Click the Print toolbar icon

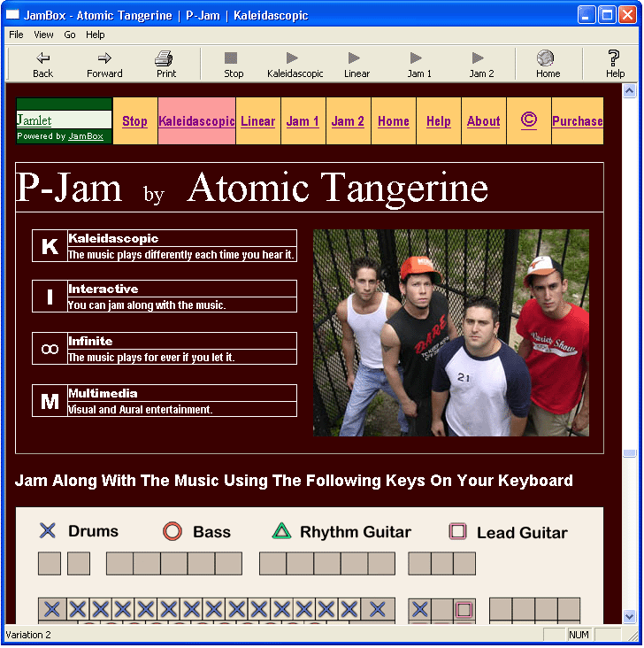[164, 58]
